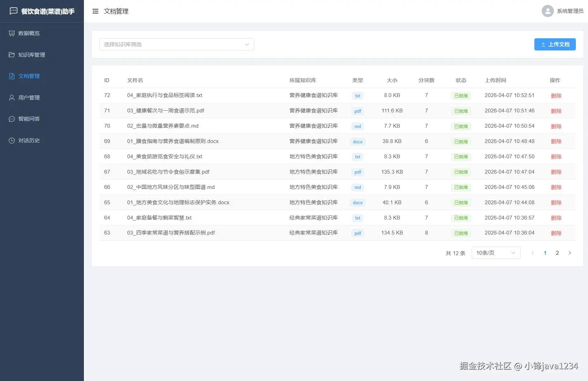The height and width of the screenshot is (381, 588).
Task: Delete document 03_健康餐次与一周食谱示范.pdf
Action: pyautogui.click(x=556, y=111)
